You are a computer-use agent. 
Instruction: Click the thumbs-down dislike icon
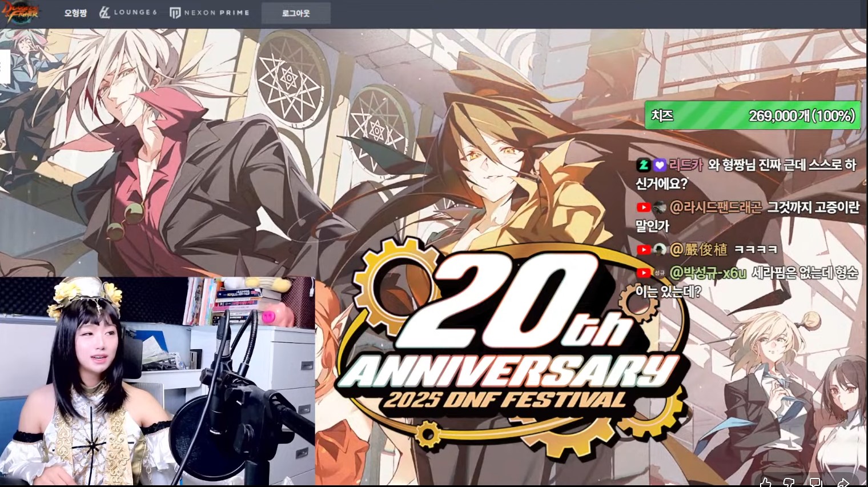click(789, 483)
